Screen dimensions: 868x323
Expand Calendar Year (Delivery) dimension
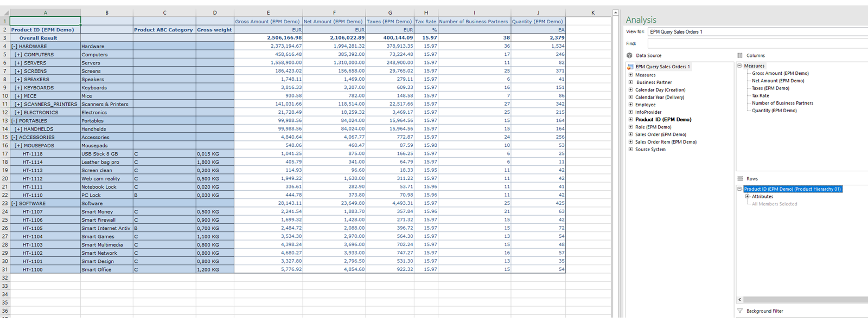point(630,98)
